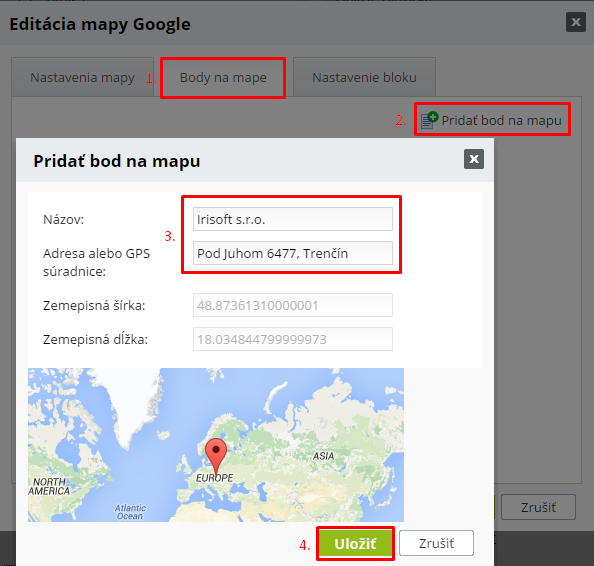This screenshot has width=594, height=566.
Task: Click the Názov: label
Action: (63, 219)
